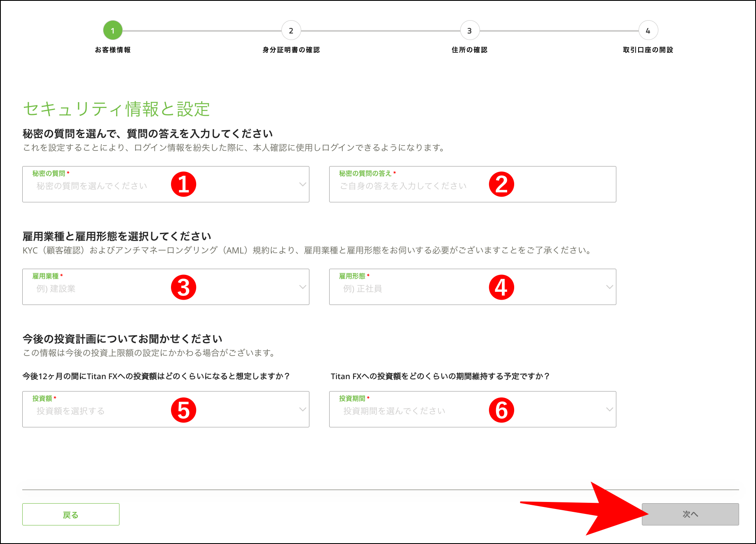
Task: Click the progress bar between steps 2 and 3
Action: [381, 30]
